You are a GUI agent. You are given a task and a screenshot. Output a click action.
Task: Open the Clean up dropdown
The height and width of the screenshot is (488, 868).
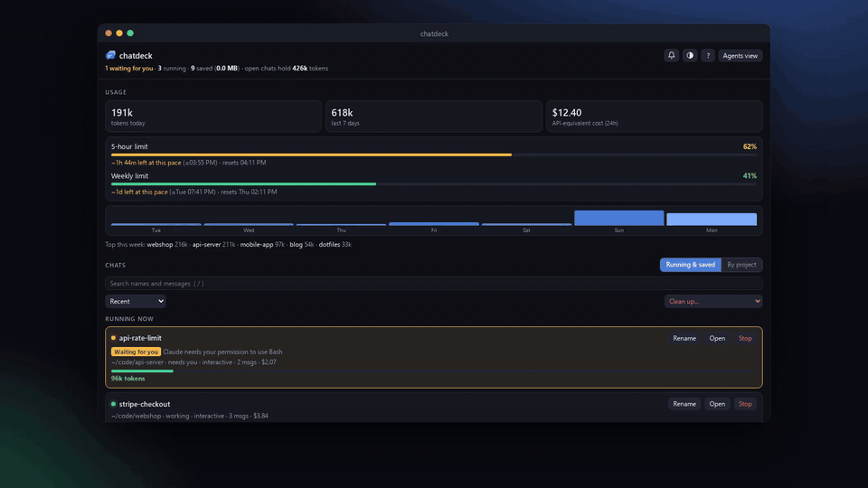[713, 301]
